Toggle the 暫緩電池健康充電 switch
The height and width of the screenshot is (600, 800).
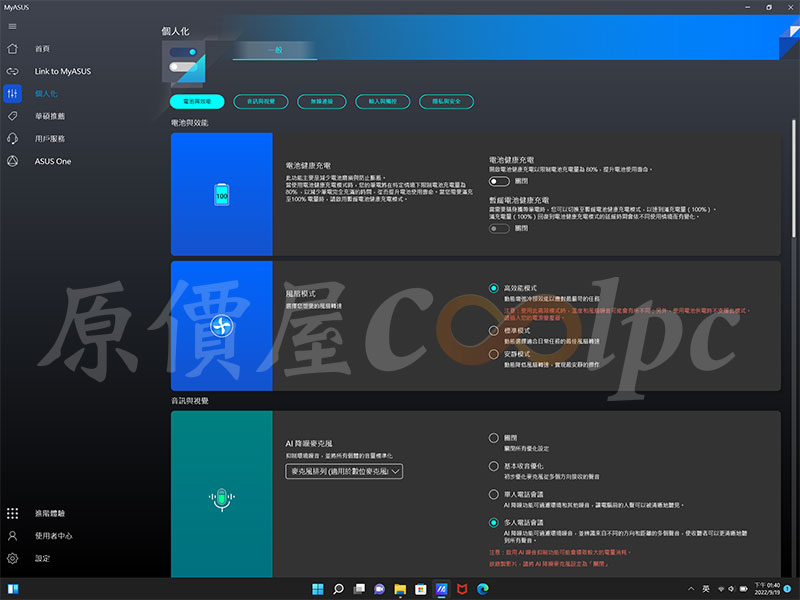click(499, 229)
